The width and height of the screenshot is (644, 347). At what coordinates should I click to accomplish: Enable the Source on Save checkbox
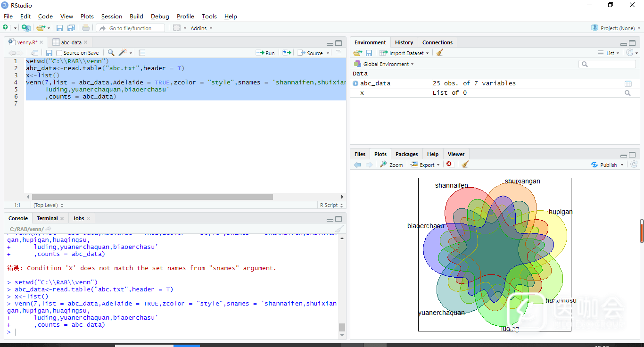tap(59, 53)
